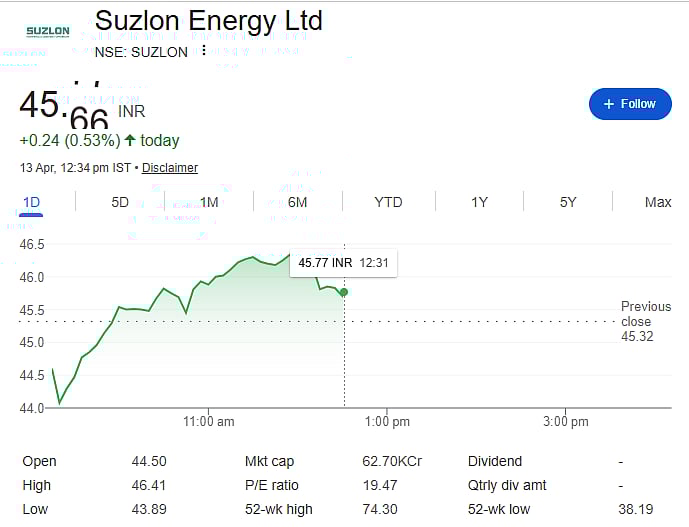
Task: Select the 1D time range tab
Action: pos(31,202)
